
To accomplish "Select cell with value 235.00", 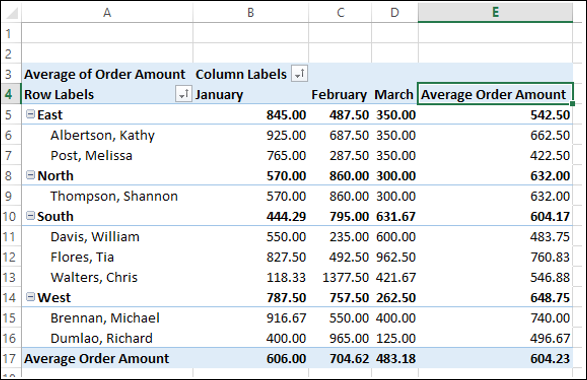I will coord(340,237).
